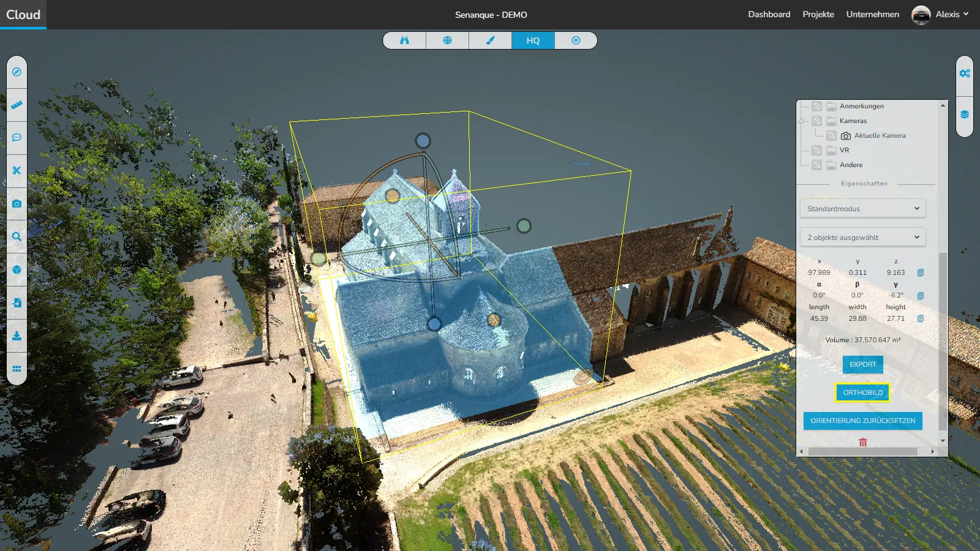The width and height of the screenshot is (980, 551).
Task: Click the width value 29.88
Action: 858,318
